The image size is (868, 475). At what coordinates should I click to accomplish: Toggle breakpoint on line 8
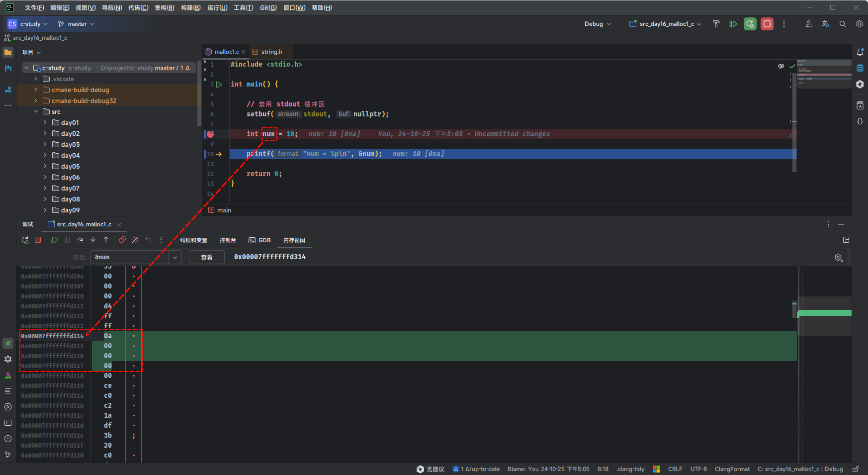(x=210, y=134)
